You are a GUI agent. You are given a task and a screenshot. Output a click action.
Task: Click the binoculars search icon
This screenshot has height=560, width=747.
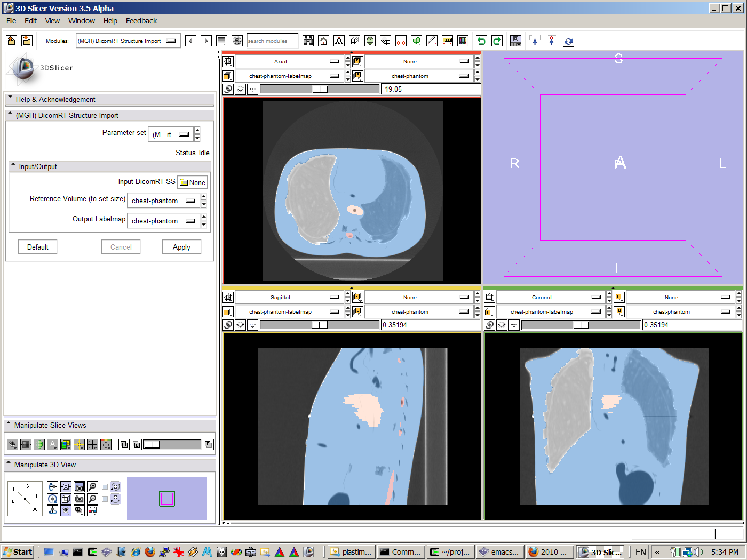pyautogui.click(x=308, y=41)
